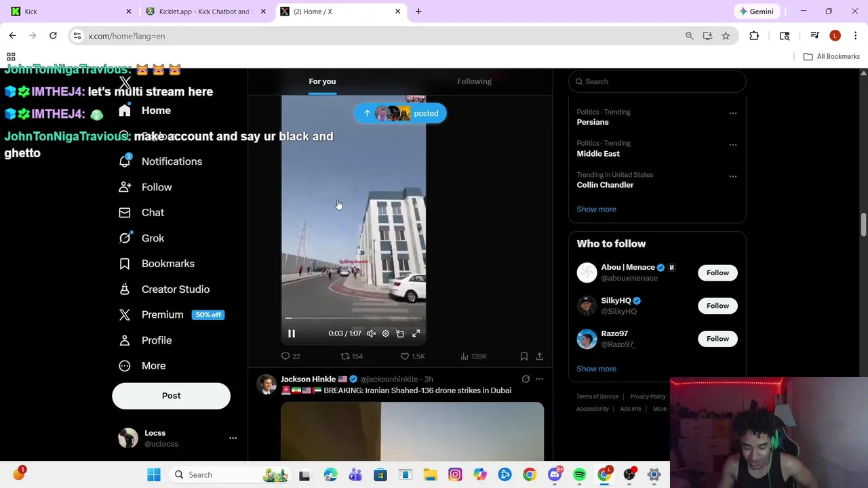Screen dimensions: 868x488
Task: Switch to the Kicklet.app browser tab
Action: click(x=206, y=12)
